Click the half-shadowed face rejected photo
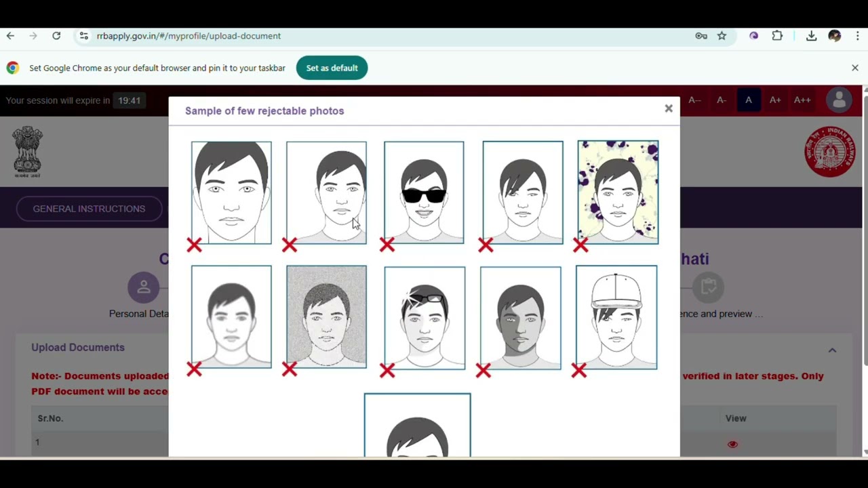The image size is (868, 488). [521, 318]
